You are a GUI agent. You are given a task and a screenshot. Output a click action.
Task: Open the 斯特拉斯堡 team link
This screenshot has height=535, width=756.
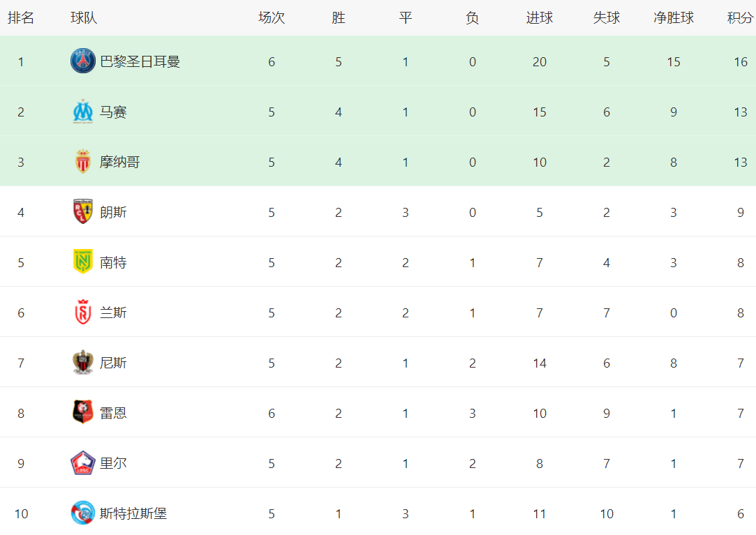(133, 513)
